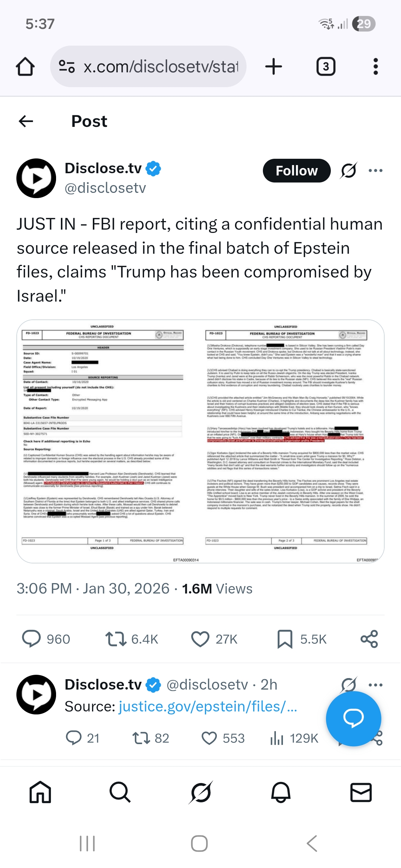Share the main post

[x=369, y=639]
